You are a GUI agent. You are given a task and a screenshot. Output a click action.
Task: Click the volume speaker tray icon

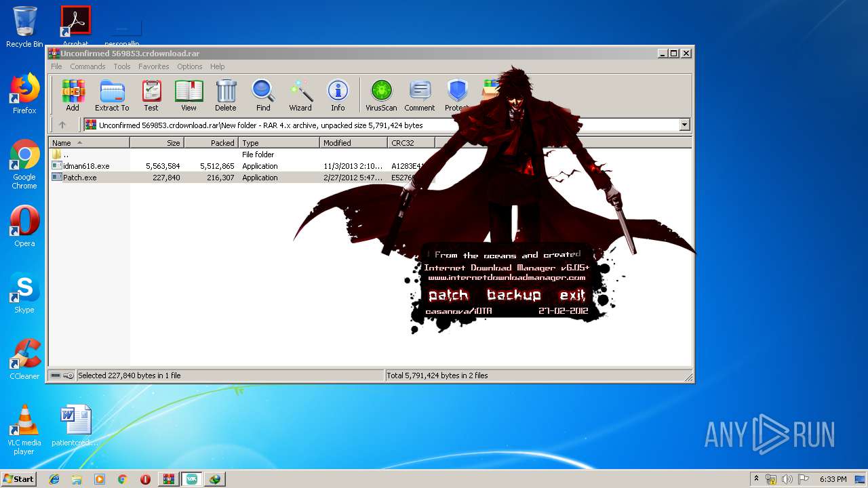(787, 479)
